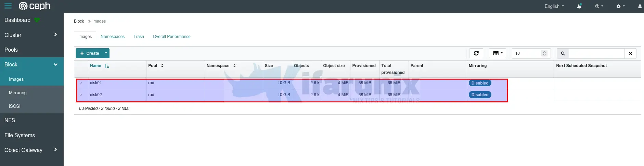Switch to the Namespaces tab
The image size is (644, 166).
point(113,37)
